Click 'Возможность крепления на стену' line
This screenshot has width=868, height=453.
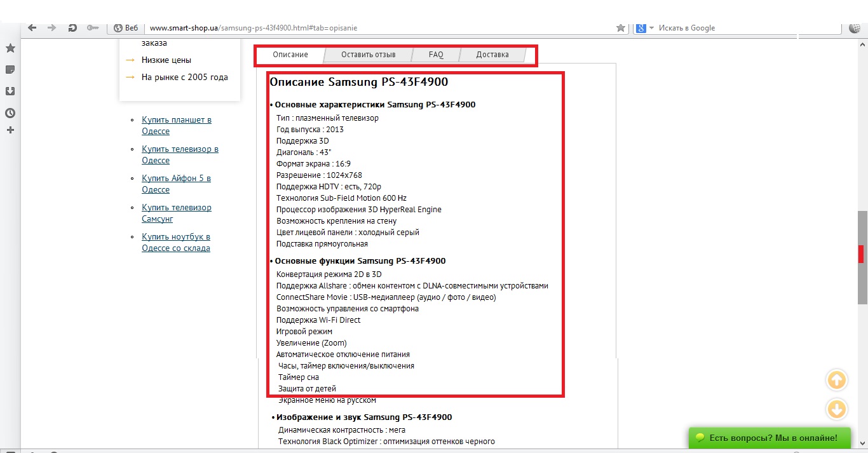[x=336, y=221]
